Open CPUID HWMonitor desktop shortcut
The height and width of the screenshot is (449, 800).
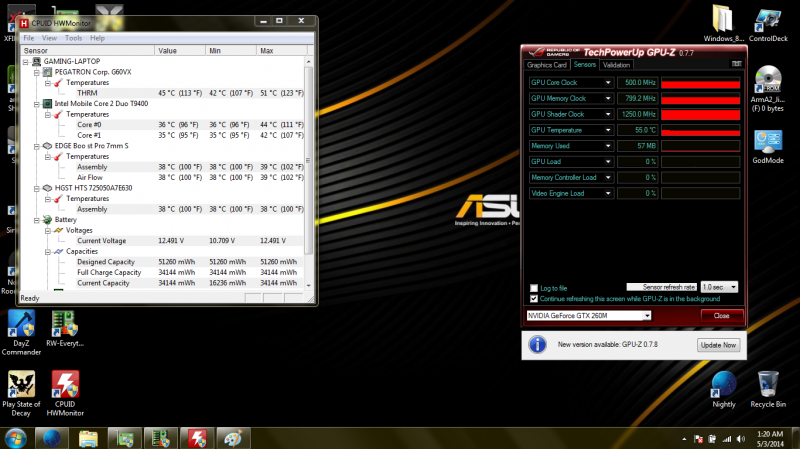pos(65,393)
